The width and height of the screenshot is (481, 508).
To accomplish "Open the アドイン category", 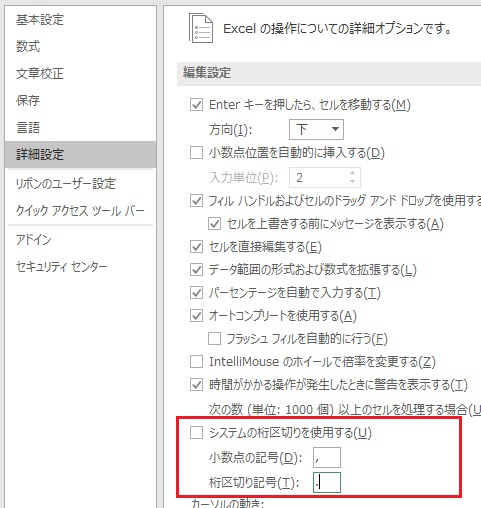I will pyautogui.click(x=34, y=239).
